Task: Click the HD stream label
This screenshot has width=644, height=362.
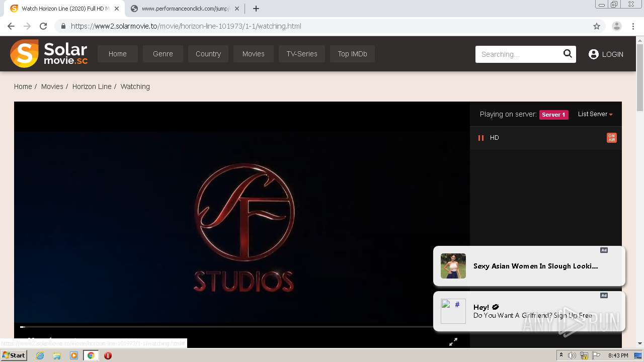Action: (495, 138)
